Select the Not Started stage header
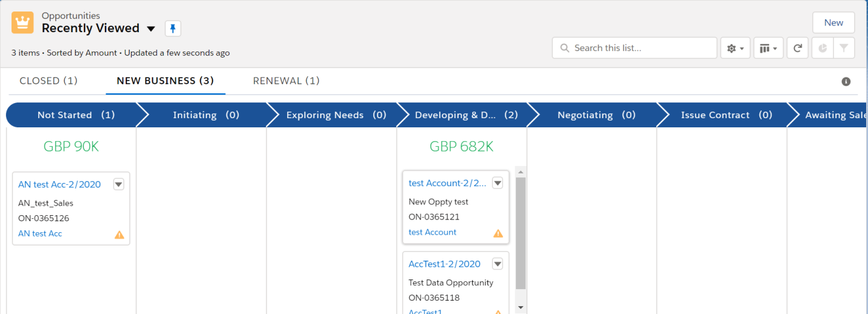This screenshot has height=314, width=868. coord(76,115)
